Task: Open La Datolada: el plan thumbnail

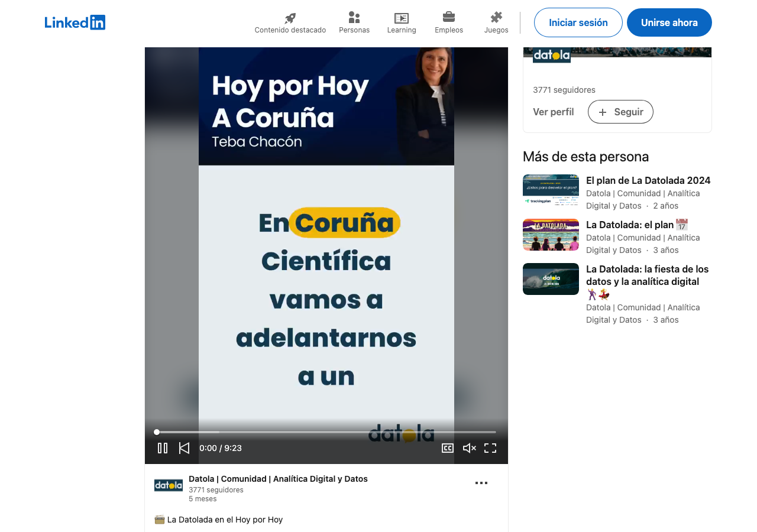Action: [x=551, y=235]
